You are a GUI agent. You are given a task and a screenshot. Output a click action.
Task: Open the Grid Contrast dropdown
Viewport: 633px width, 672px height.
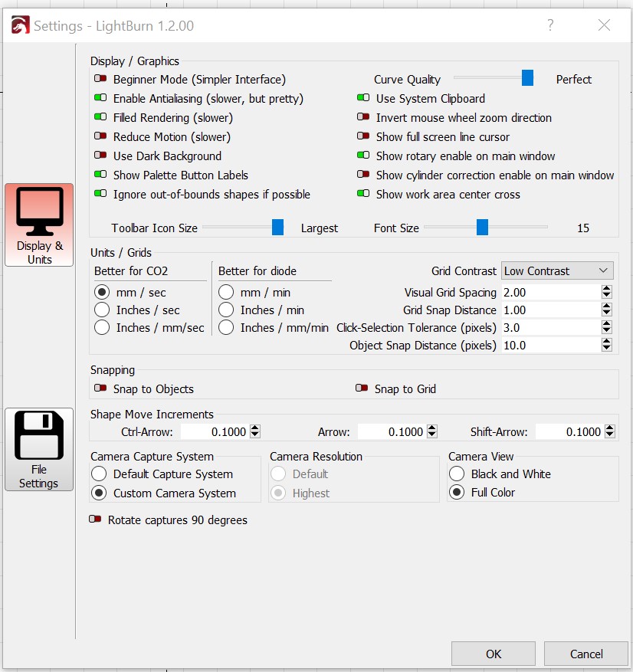pyautogui.click(x=557, y=270)
